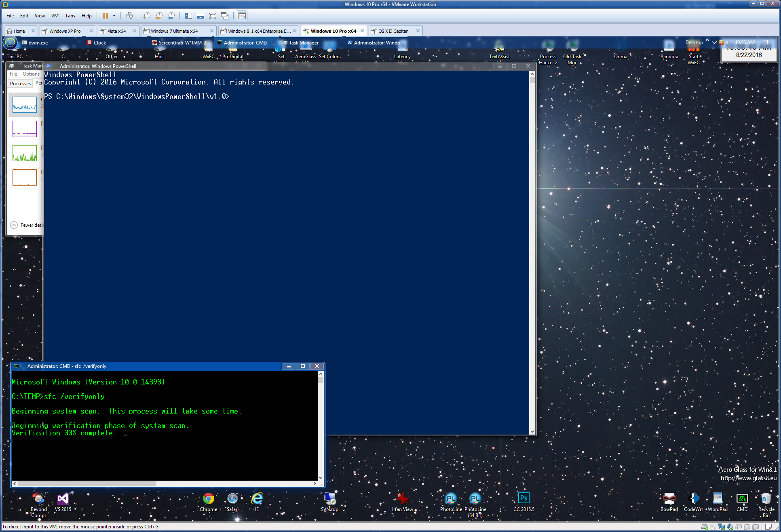Open the power options dropdown arrow next to Pause
Viewport: 781px width, 532px height.
point(114,16)
